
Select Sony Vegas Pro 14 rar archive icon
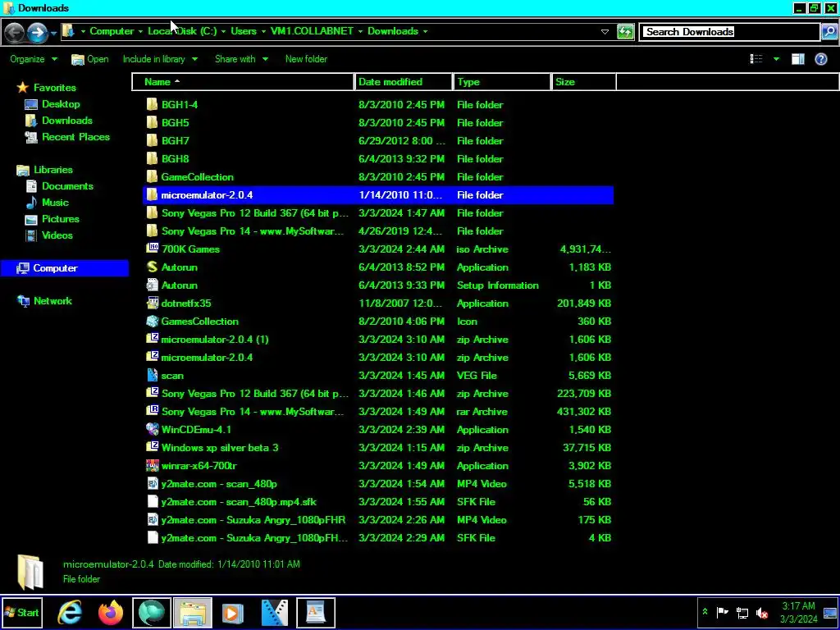pyautogui.click(x=152, y=412)
